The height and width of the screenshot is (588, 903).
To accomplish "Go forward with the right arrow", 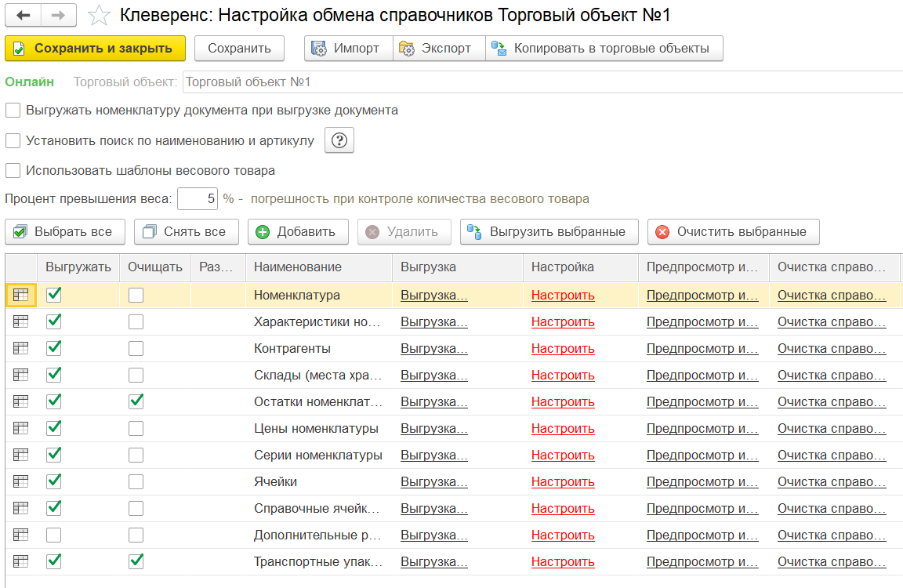I will (58, 15).
